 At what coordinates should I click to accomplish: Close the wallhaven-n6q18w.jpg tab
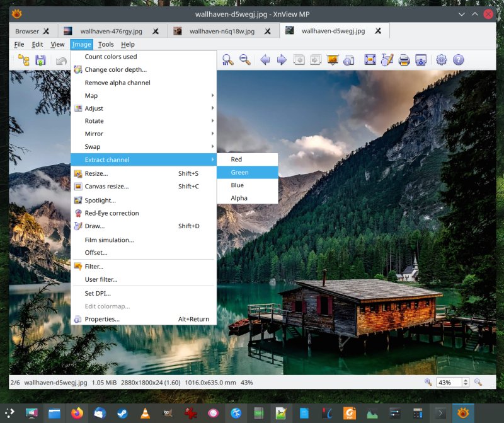point(268,31)
